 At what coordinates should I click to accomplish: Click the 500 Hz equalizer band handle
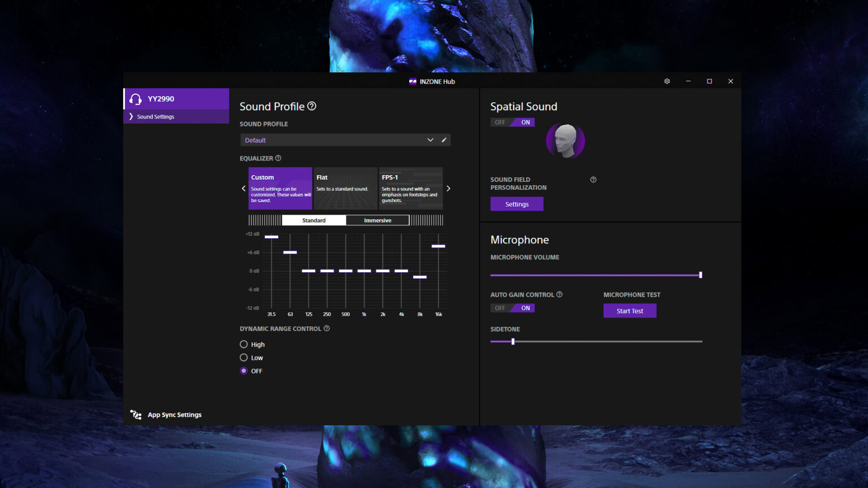point(346,271)
